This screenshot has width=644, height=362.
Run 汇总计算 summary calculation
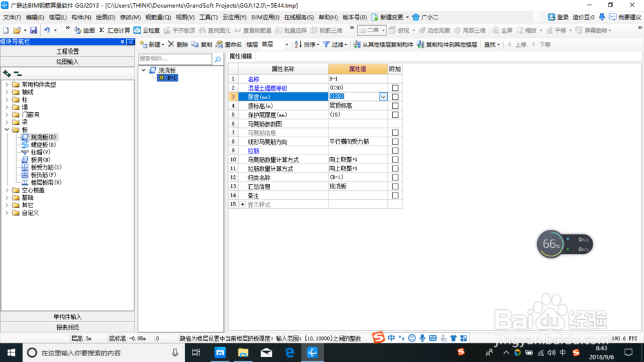[115, 30]
